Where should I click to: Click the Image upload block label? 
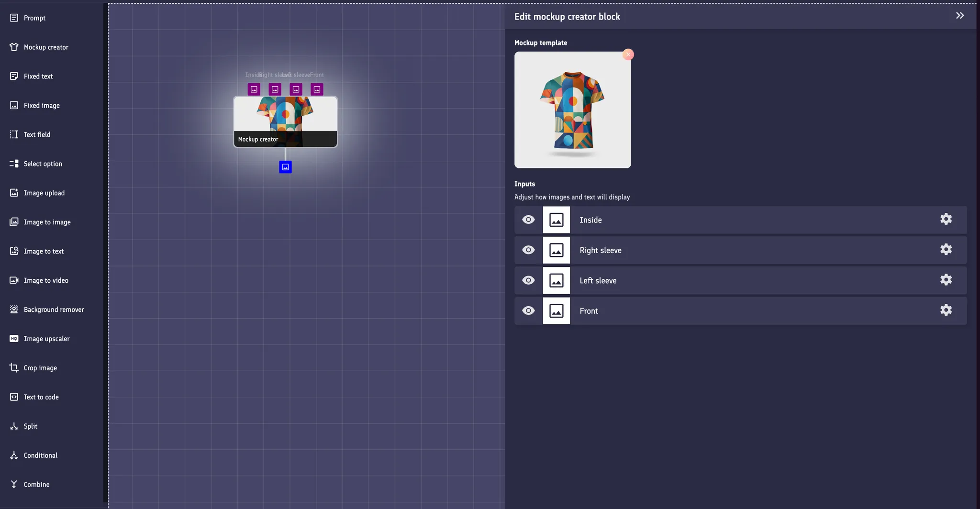pyautogui.click(x=44, y=193)
